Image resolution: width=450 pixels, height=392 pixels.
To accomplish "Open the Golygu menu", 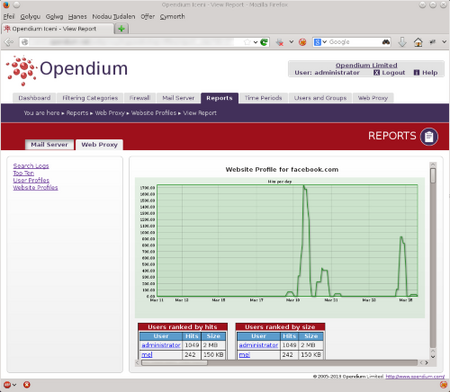I will (x=30, y=16).
